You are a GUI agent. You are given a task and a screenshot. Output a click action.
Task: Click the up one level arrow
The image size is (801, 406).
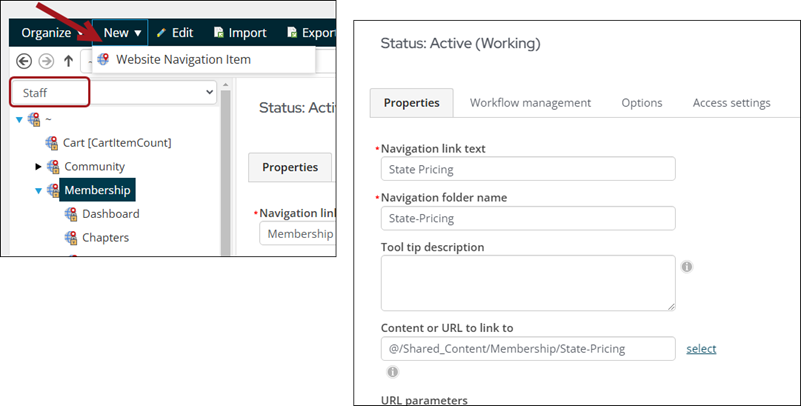[68, 60]
